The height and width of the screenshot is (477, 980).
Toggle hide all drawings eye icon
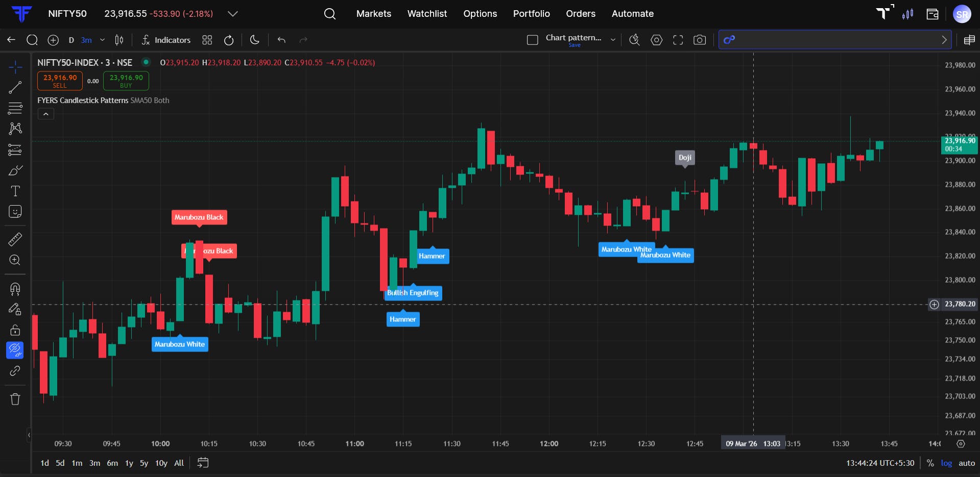tap(15, 350)
